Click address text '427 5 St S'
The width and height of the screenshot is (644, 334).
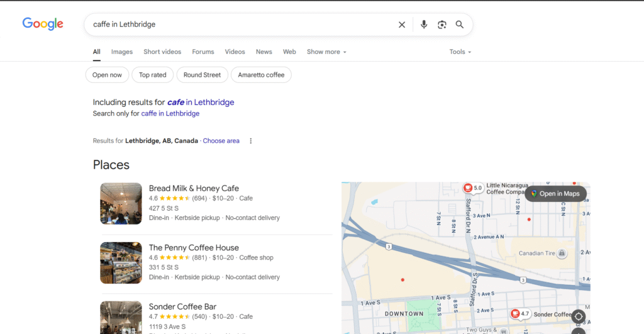pos(164,208)
